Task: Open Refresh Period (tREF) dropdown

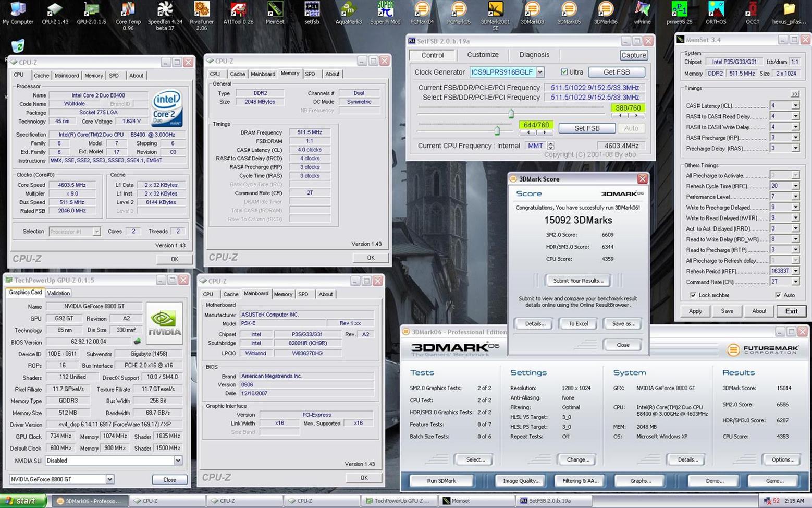Action: [x=795, y=271]
